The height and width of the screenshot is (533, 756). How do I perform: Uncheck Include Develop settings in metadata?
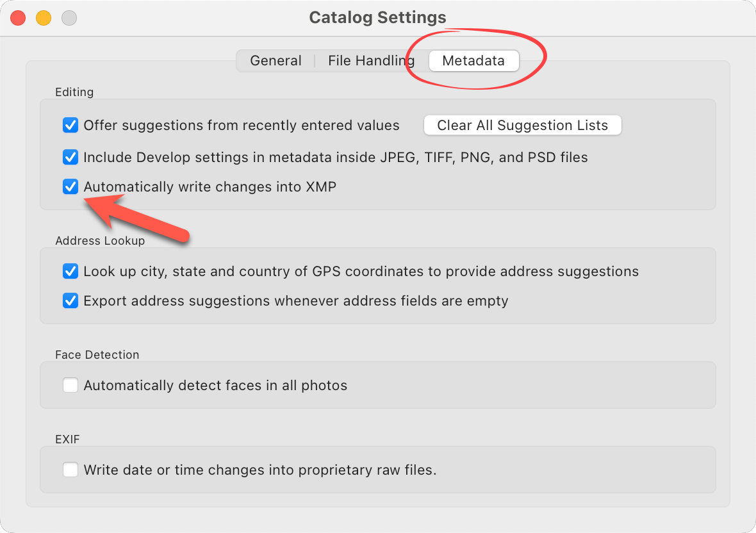tap(70, 157)
